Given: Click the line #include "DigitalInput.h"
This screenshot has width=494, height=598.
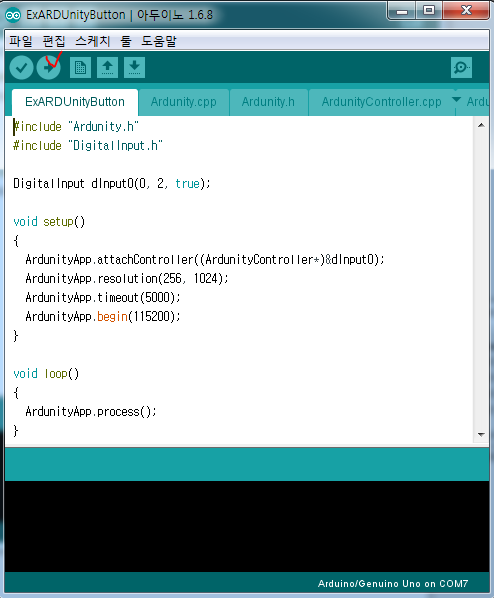Looking at the screenshot, I should (88, 146).
